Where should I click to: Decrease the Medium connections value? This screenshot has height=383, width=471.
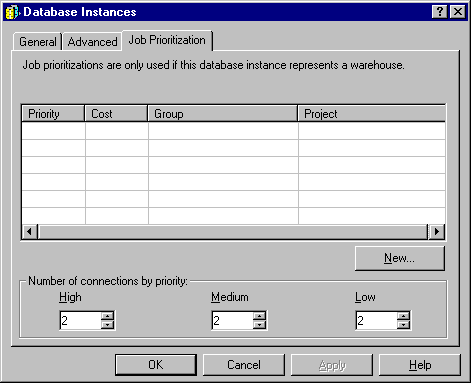[259, 324]
